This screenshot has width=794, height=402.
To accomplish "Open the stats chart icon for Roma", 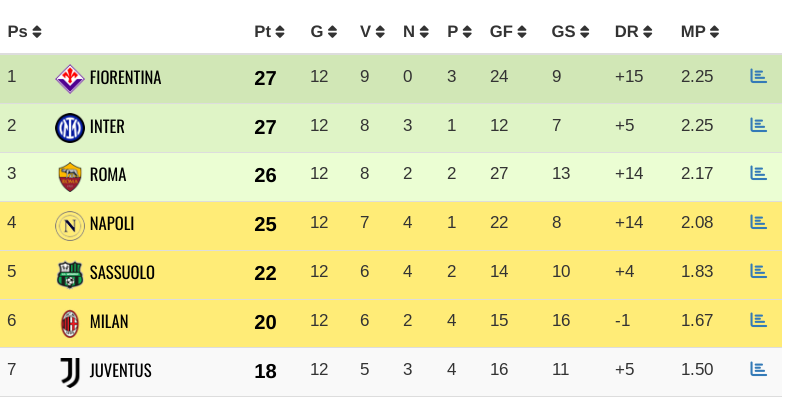I will (758, 173).
